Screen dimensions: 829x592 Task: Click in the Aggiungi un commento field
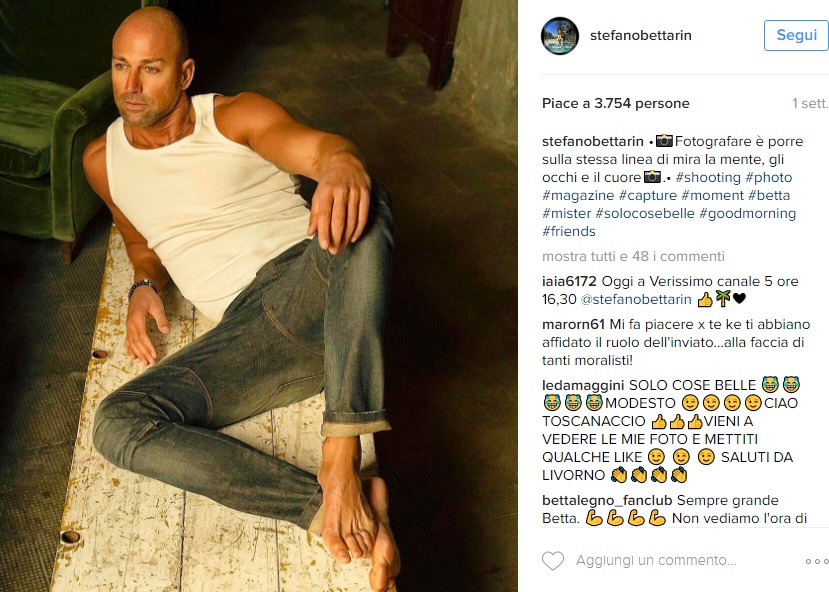coord(656,560)
